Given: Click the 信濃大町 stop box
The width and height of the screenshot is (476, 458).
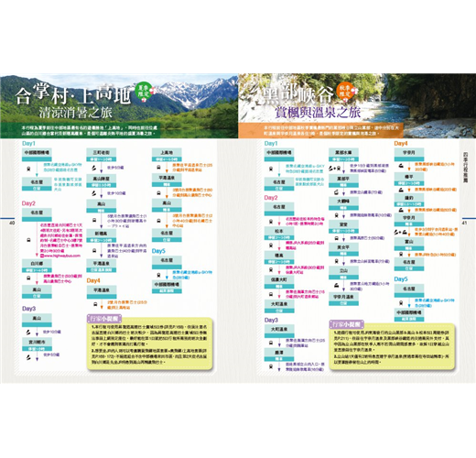Looking at the screenshot, I should (x=279, y=282).
